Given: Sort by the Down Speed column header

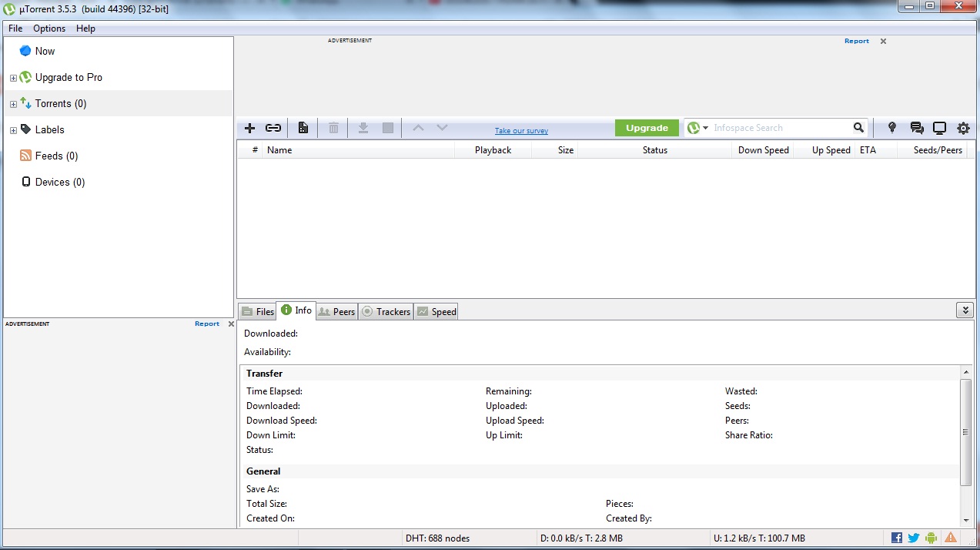Looking at the screenshot, I should tap(762, 150).
